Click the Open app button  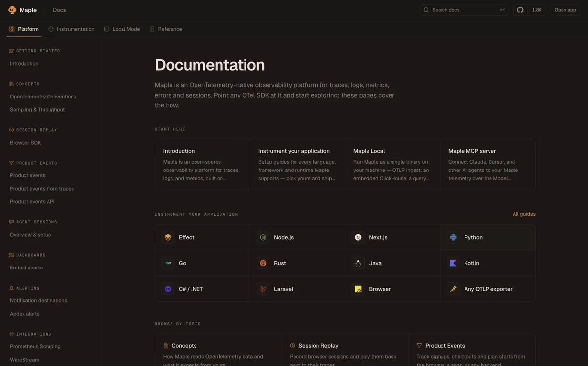(x=565, y=10)
